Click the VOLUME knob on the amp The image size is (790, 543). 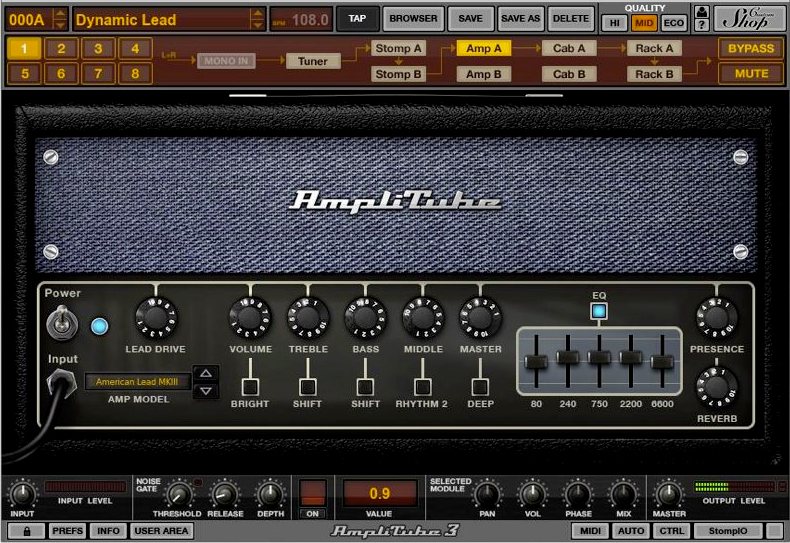(250, 318)
